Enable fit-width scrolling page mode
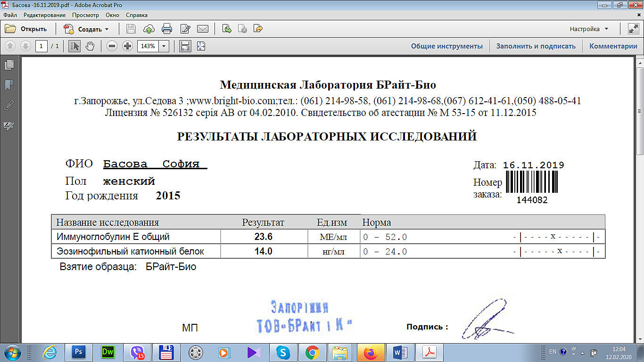The height and width of the screenshot is (362, 644). pos(185,46)
